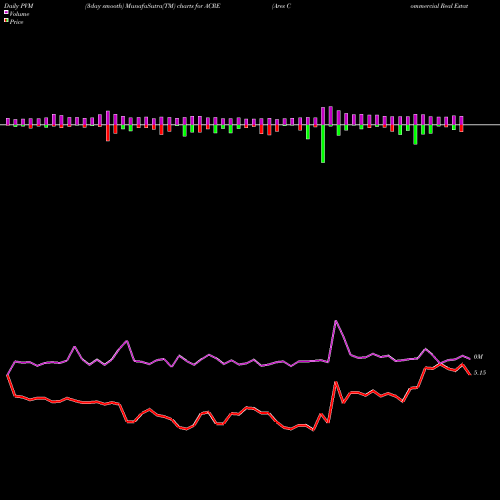This screenshot has height=500, width=500.
Task: Click the 5.15 price value label
Action: 480,373
